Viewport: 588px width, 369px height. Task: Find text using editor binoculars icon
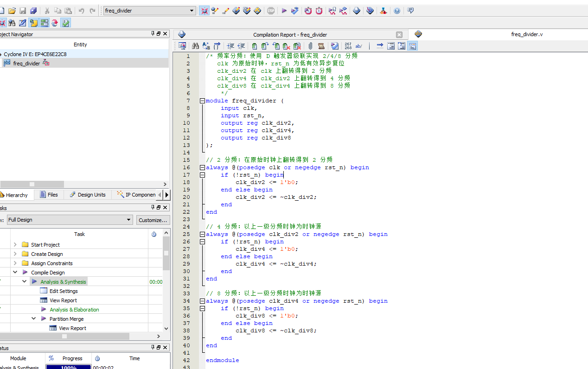pyautogui.click(x=195, y=46)
